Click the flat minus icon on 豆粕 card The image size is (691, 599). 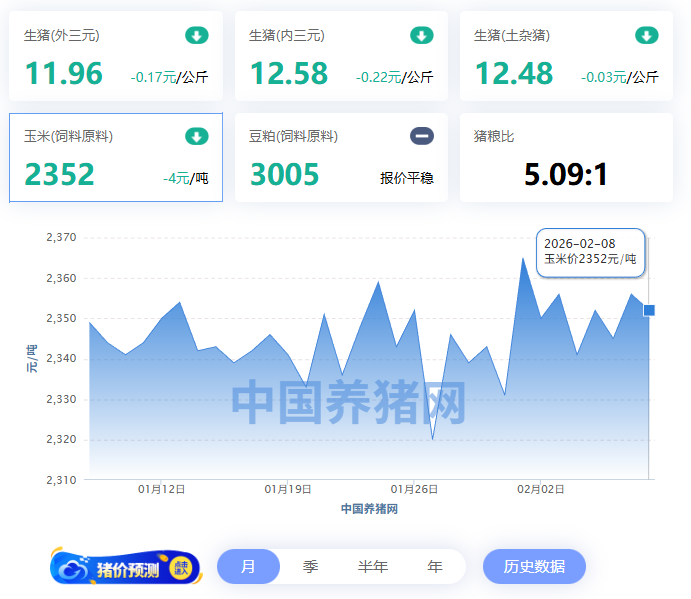click(x=422, y=137)
